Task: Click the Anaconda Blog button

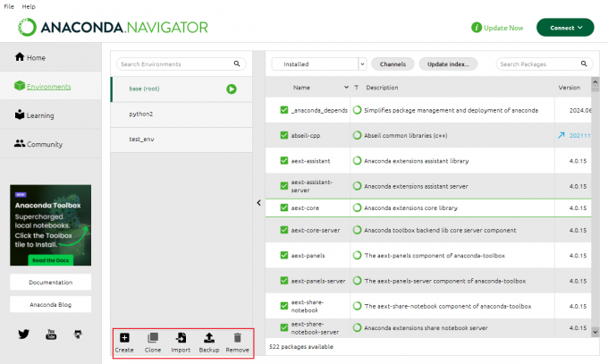Action: [x=51, y=305]
